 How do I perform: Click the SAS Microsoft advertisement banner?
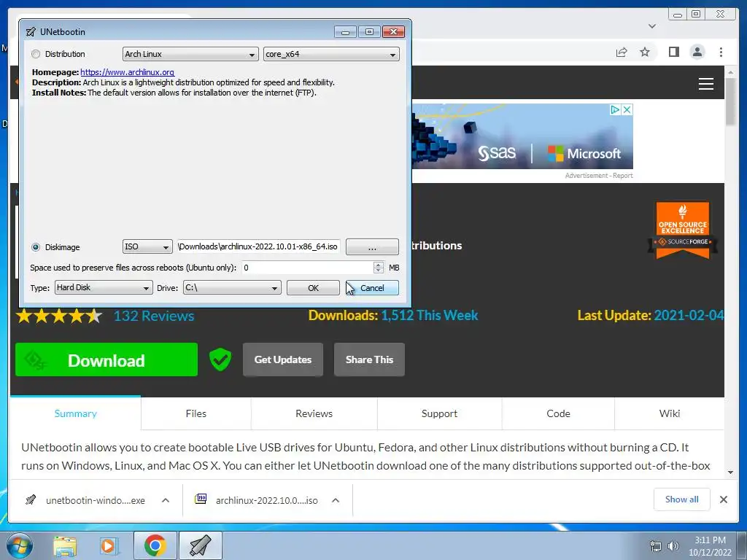point(522,136)
